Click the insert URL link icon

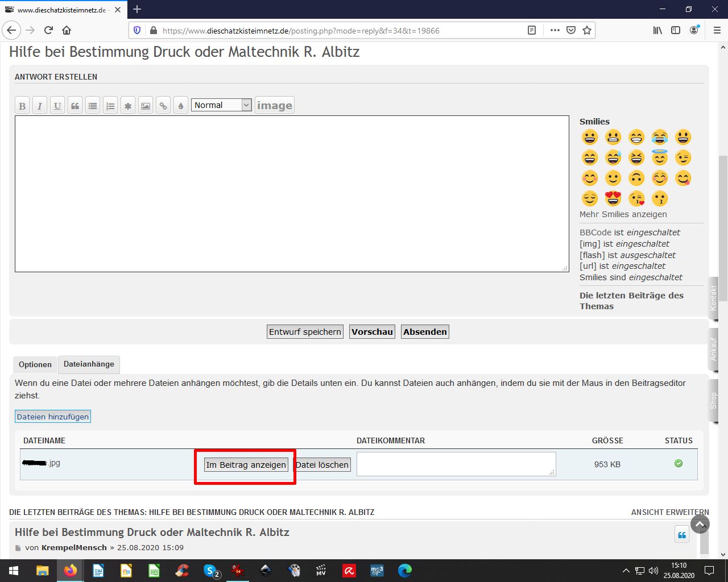tap(163, 106)
